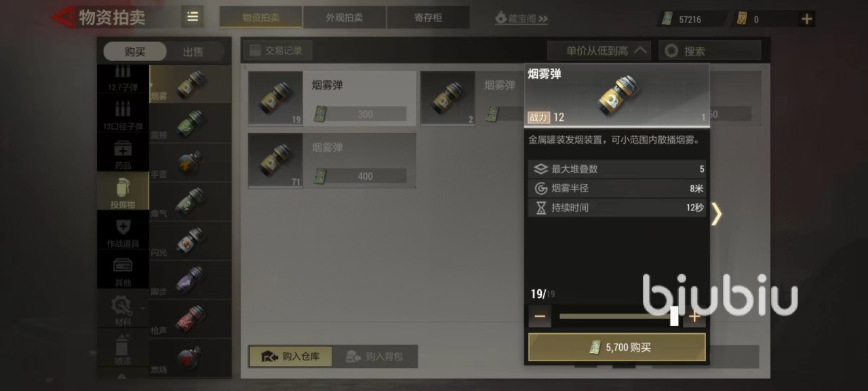
Task: Open the 单价从低到高 sort dropdown
Action: [x=599, y=50]
